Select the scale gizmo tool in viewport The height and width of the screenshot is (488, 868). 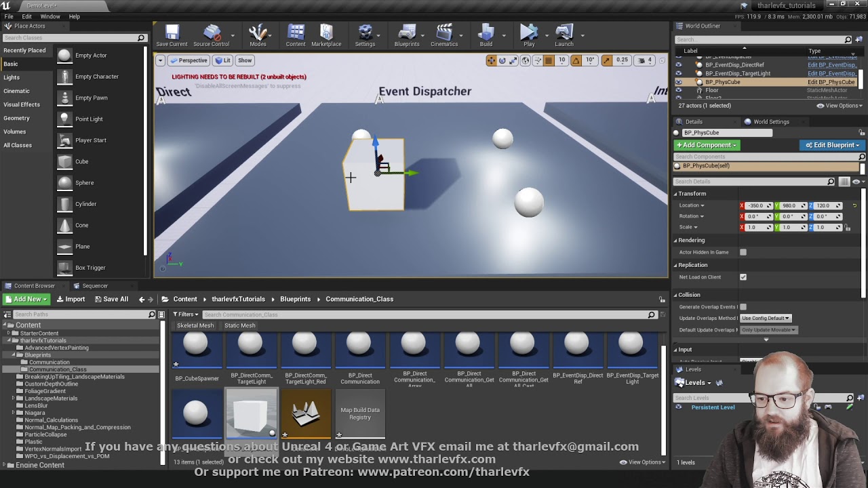(513, 60)
